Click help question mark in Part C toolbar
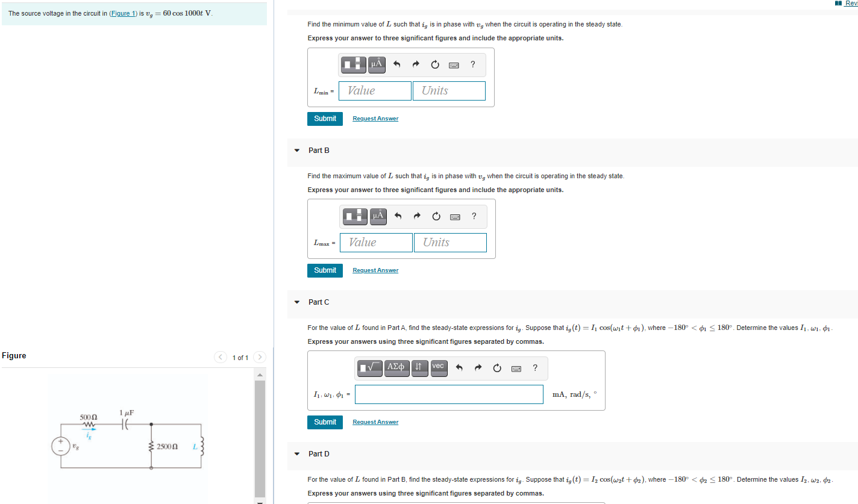Screen dimensions: 858x504 click(535, 368)
